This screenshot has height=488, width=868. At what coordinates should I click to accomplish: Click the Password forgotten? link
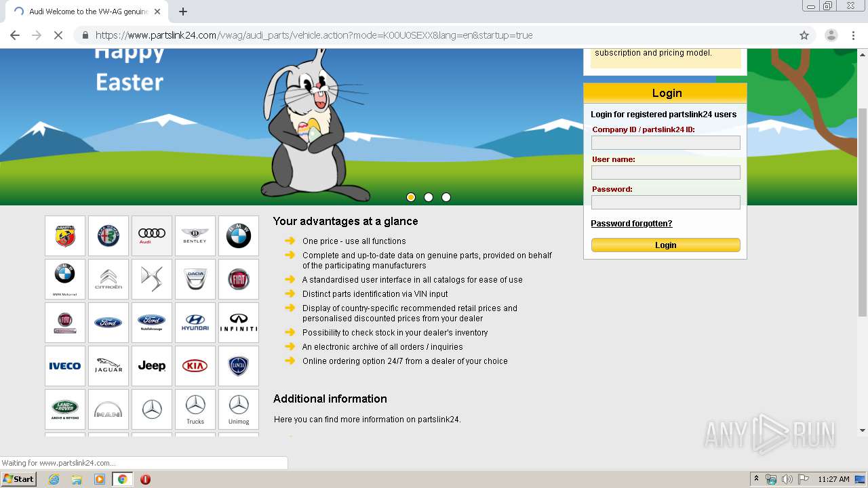[631, 224]
